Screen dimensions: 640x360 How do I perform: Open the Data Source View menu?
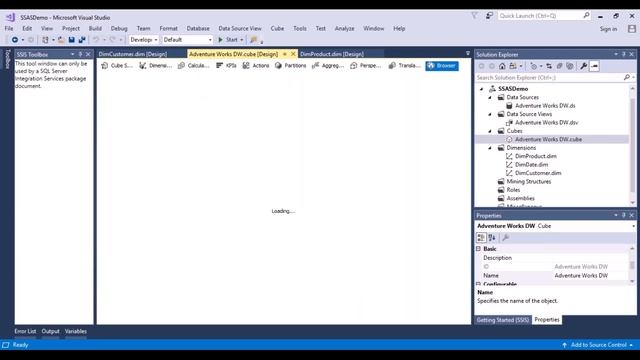(240, 29)
